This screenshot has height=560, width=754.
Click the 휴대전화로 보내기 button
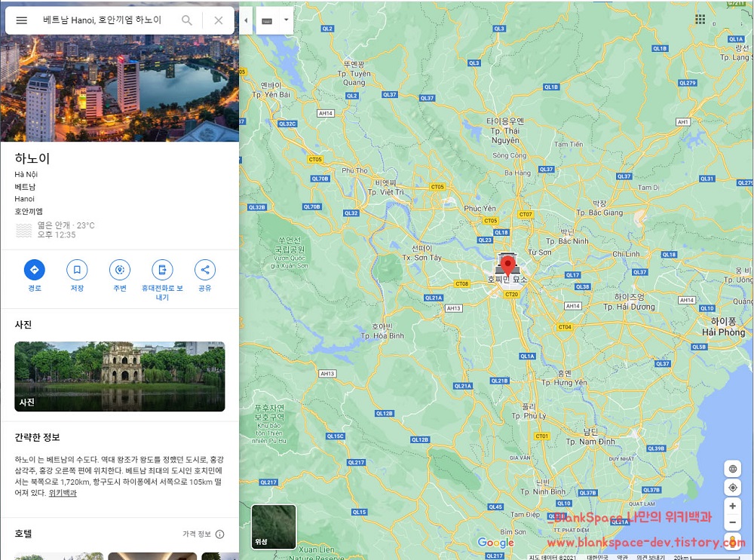coord(162,280)
